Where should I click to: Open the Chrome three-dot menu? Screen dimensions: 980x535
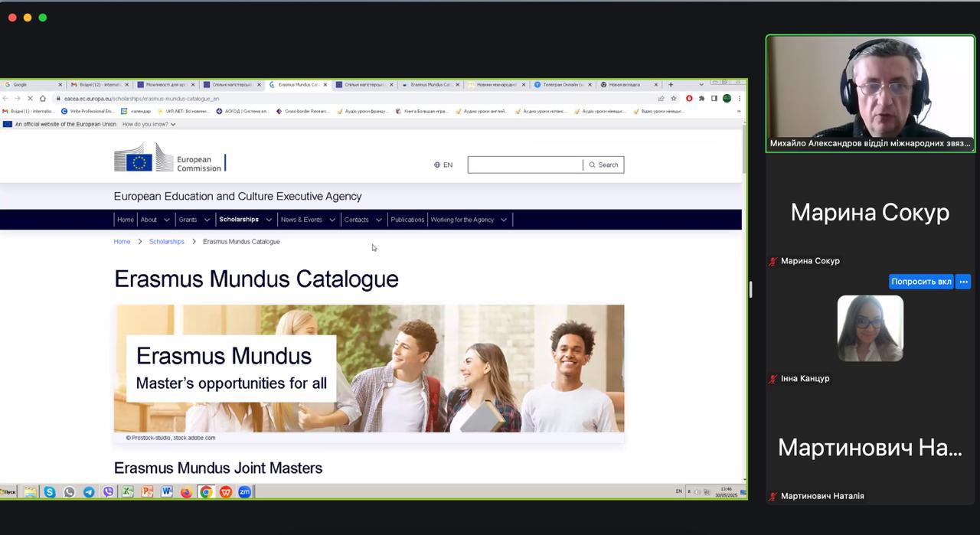[739, 98]
